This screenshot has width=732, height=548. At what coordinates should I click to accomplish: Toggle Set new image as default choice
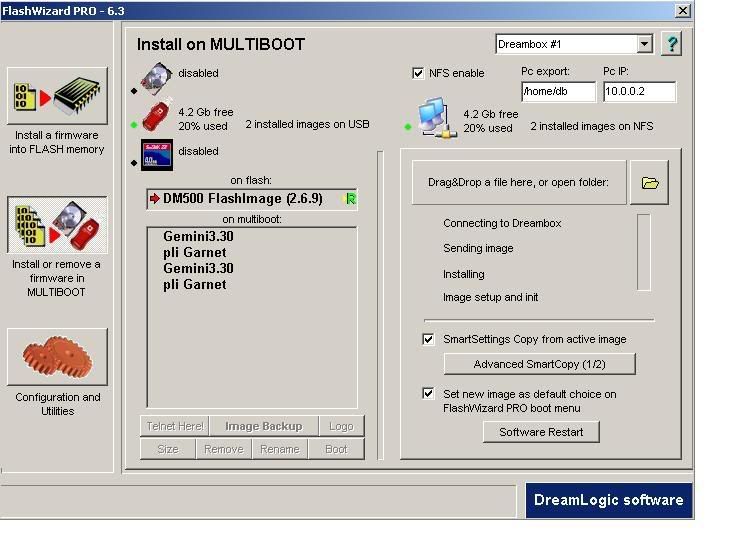[428, 393]
